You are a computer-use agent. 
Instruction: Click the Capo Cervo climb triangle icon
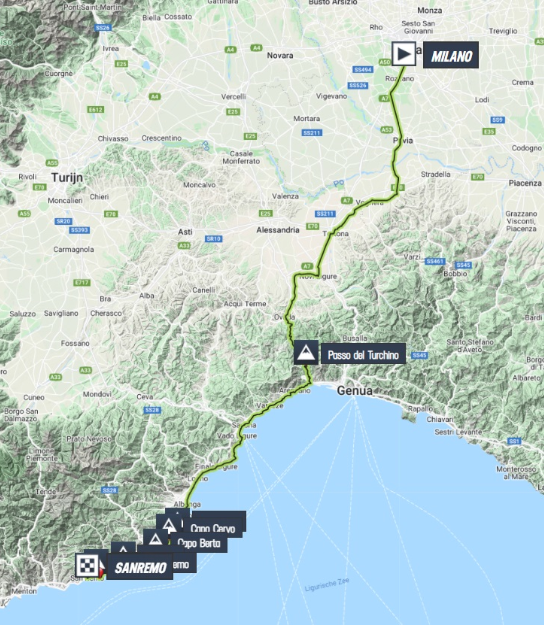click(169, 525)
